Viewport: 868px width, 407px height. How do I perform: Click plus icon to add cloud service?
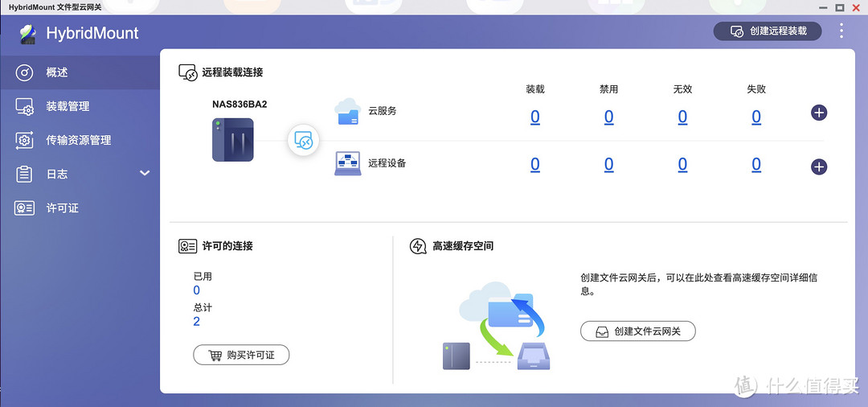(x=818, y=113)
